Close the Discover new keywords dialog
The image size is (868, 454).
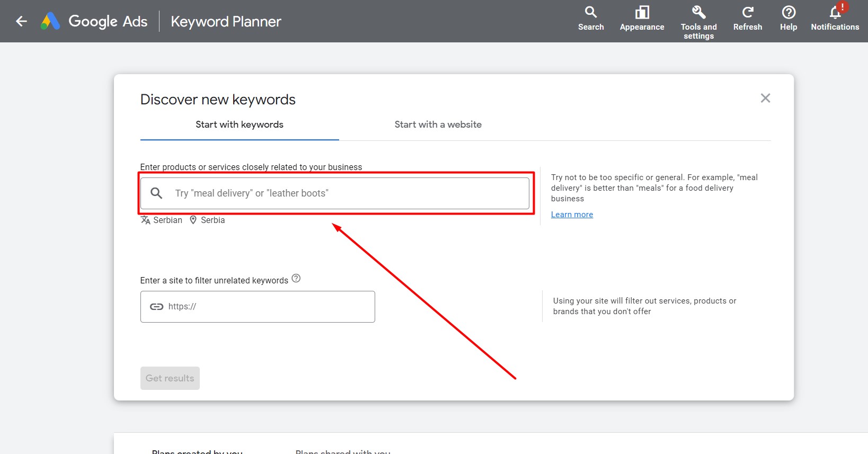[765, 98]
